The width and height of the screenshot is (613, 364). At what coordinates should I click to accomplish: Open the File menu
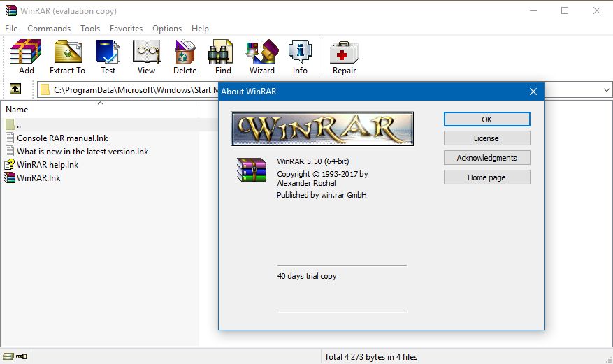(x=11, y=29)
